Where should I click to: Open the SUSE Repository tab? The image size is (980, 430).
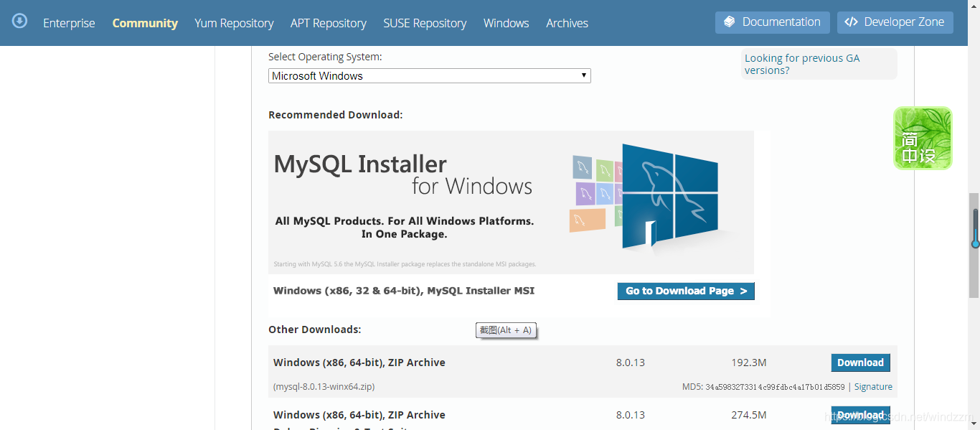425,23
